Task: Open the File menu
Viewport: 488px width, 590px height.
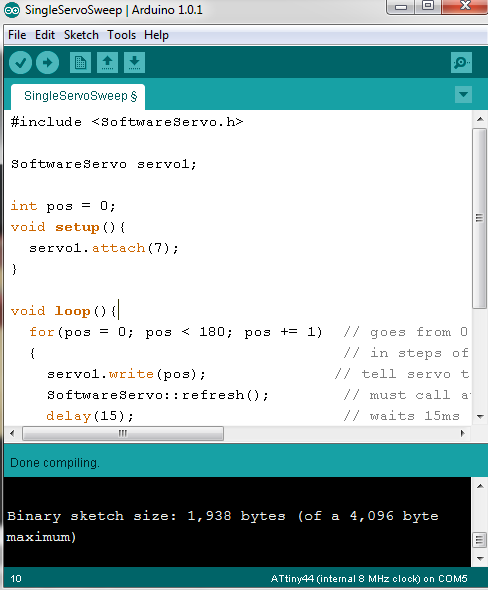Action: 17,35
